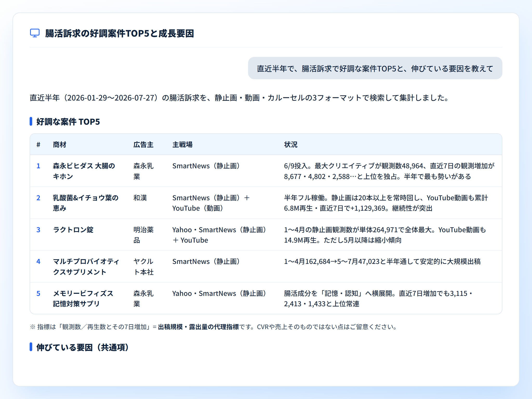Click advertiser 明治薬品

(143, 235)
